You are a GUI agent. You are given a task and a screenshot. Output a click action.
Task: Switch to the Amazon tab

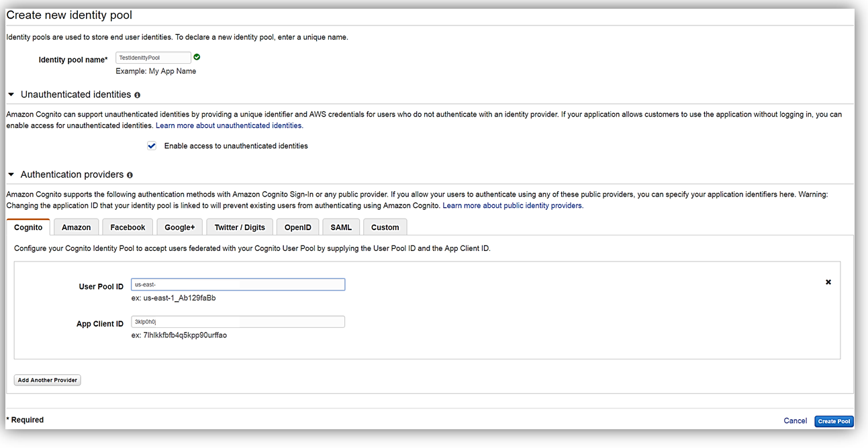[76, 227]
